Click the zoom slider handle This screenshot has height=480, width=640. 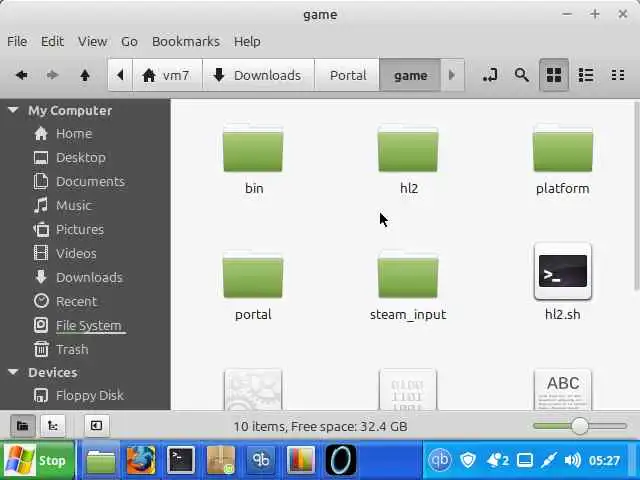tap(580, 426)
